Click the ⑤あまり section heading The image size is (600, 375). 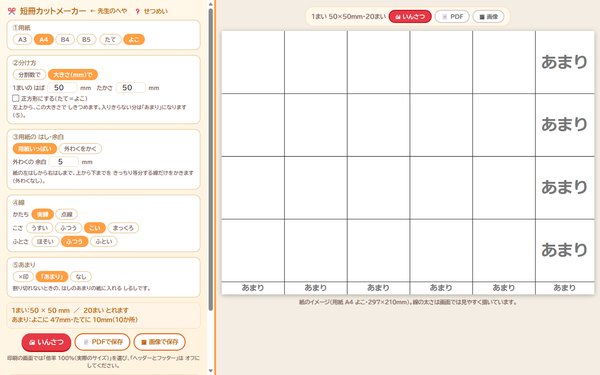[x=24, y=265]
